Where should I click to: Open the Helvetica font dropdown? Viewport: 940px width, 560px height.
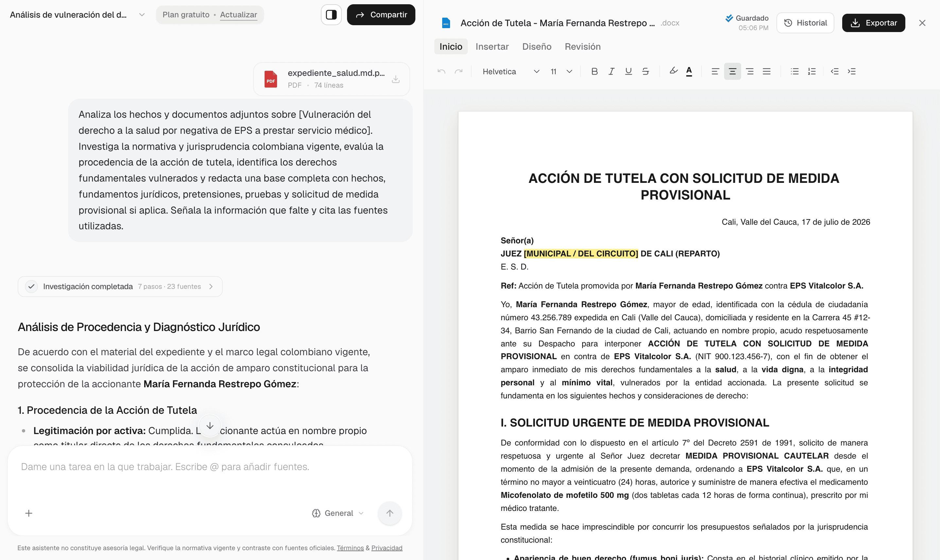[511, 71]
